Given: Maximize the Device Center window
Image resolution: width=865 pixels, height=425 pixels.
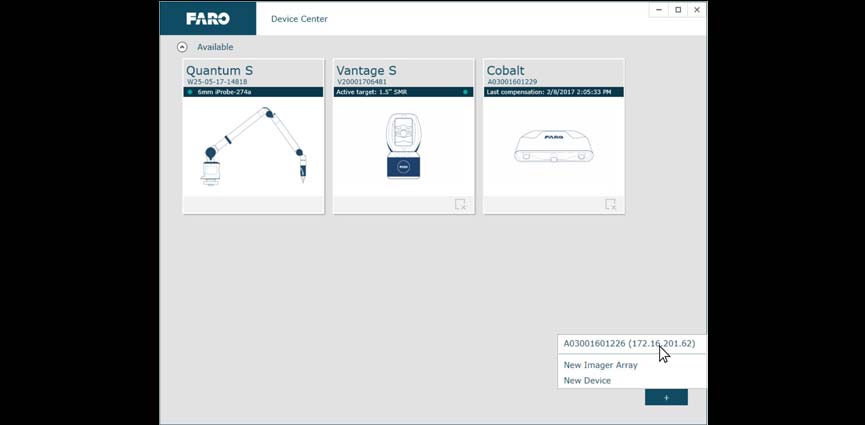Looking at the screenshot, I should pos(677,10).
